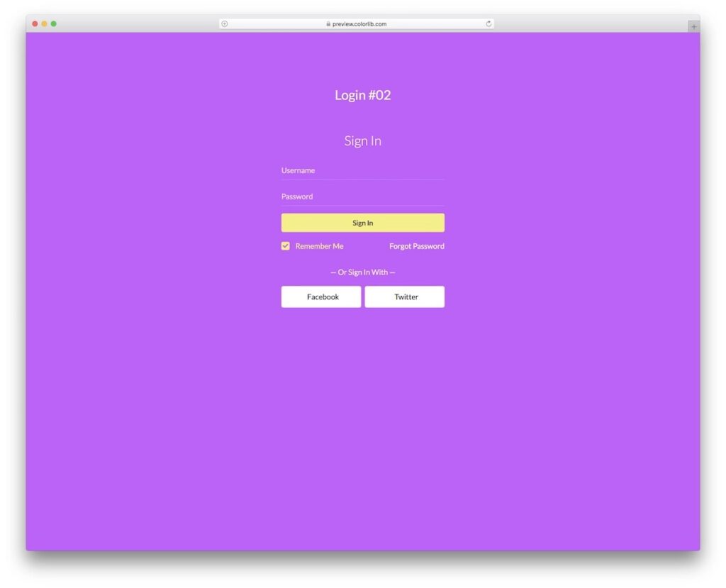Click the yellow Sign In button color area
This screenshot has height=588, width=726.
[362, 222]
